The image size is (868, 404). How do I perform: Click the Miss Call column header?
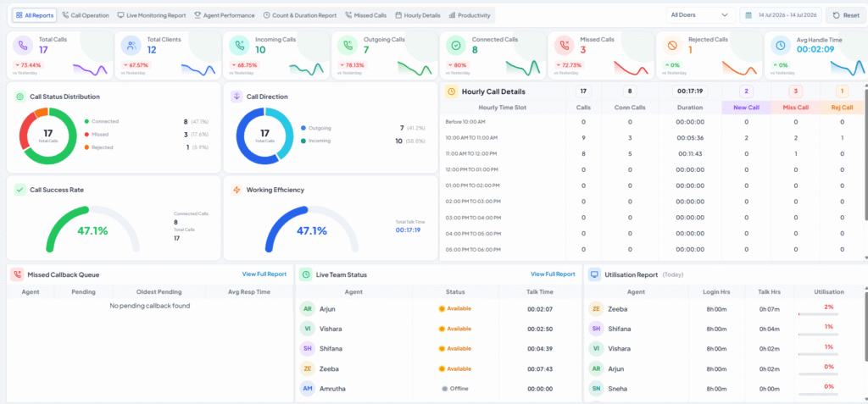(x=795, y=108)
